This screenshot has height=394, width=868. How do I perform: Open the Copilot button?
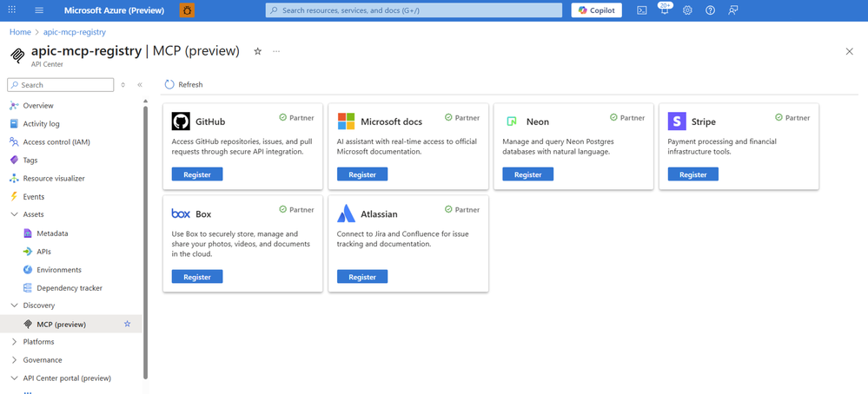click(x=596, y=10)
